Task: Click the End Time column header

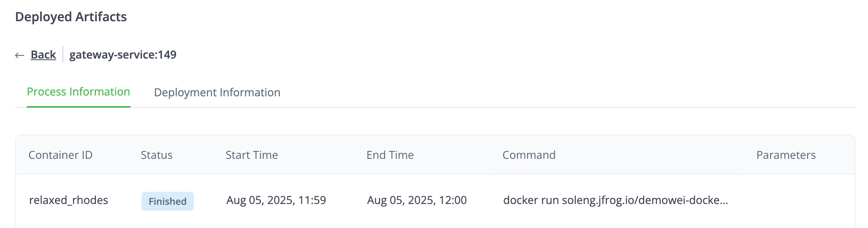Action: tap(390, 155)
